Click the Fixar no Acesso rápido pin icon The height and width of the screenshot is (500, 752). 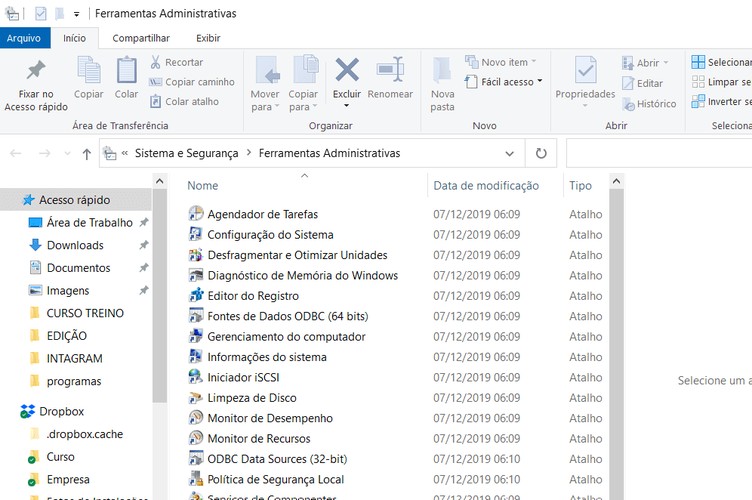pyautogui.click(x=36, y=71)
